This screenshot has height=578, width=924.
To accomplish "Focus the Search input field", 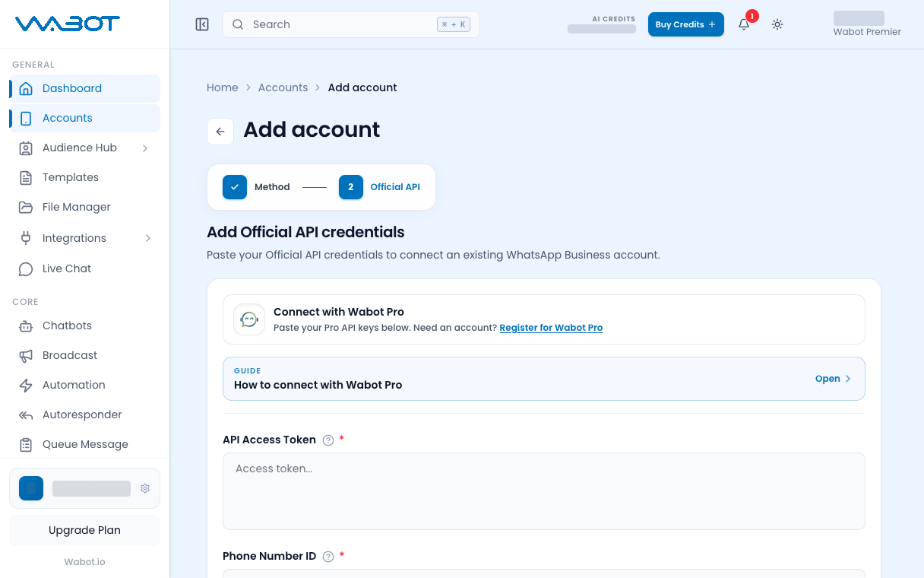I will (351, 24).
